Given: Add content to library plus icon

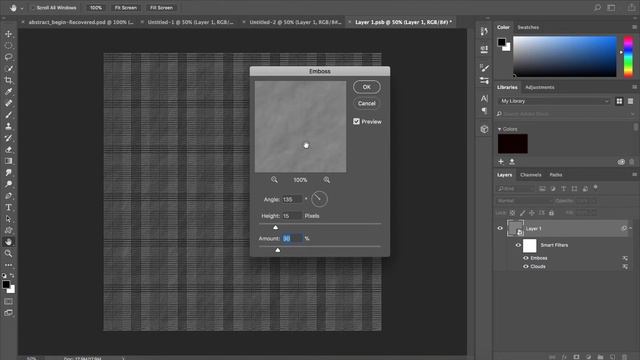Looking at the screenshot, I should pyautogui.click(x=501, y=162).
